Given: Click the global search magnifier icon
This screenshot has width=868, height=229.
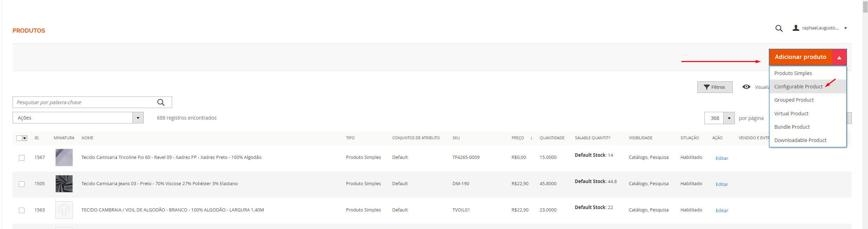Looking at the screenshot, I should tap(779, 28).
